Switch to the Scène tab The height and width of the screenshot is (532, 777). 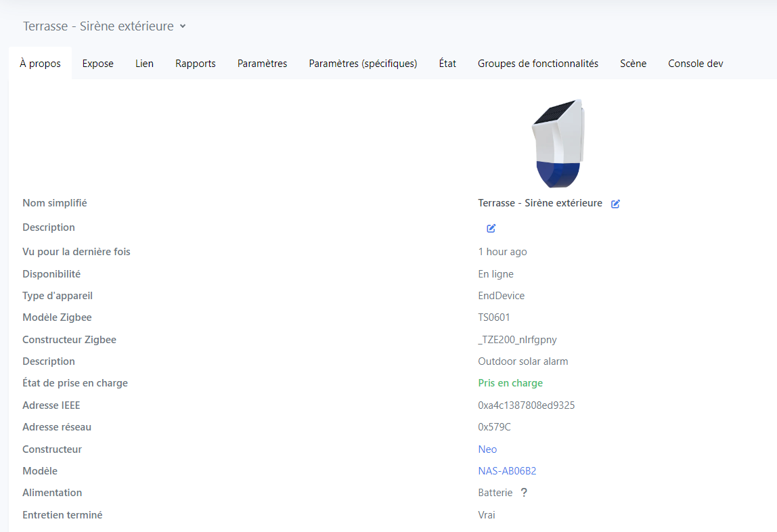coord(633,64)
